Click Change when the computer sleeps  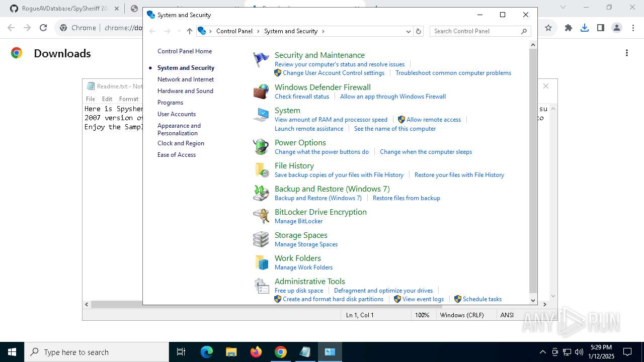(x=426, y=152)
